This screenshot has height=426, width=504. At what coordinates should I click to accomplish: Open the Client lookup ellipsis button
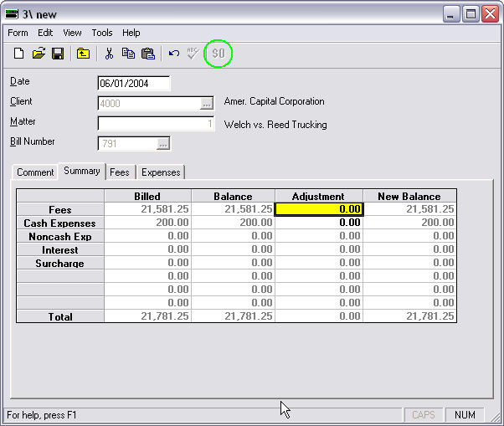click(206, 104)
